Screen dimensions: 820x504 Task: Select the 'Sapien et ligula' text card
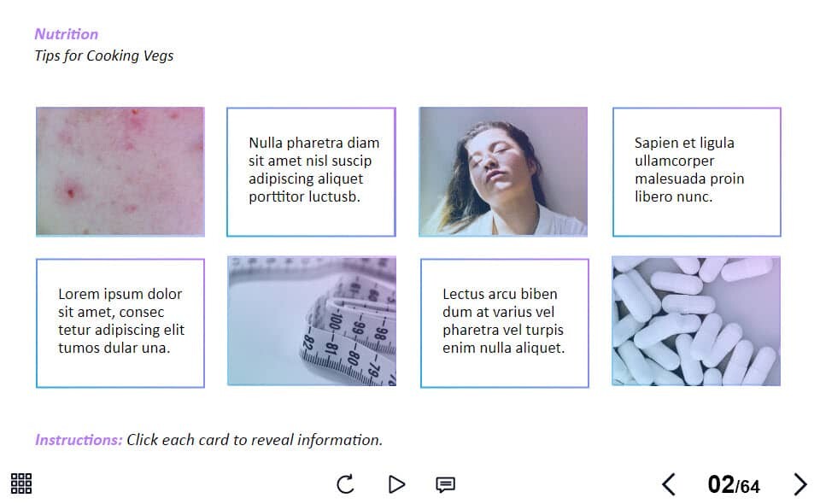(x=697, y=172)
